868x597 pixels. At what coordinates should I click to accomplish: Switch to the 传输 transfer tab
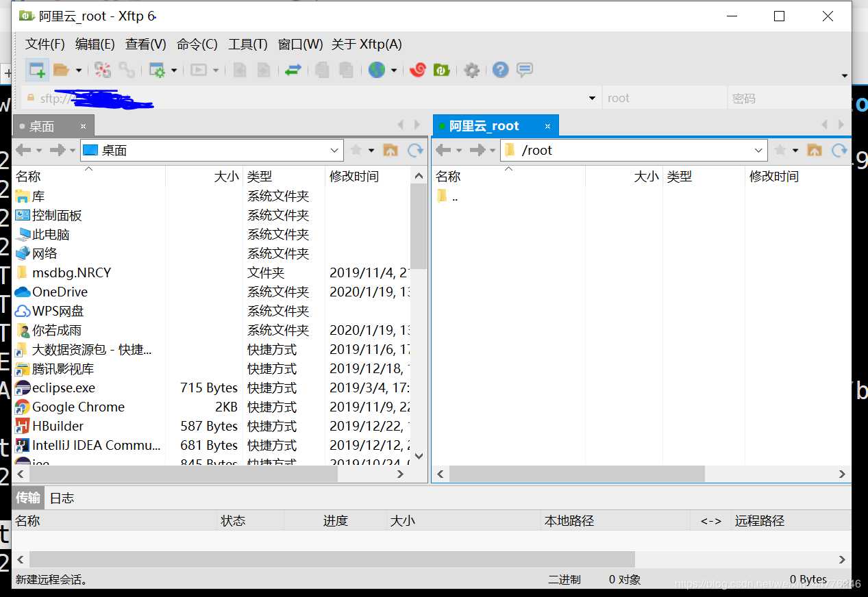[x=28, y=498]
